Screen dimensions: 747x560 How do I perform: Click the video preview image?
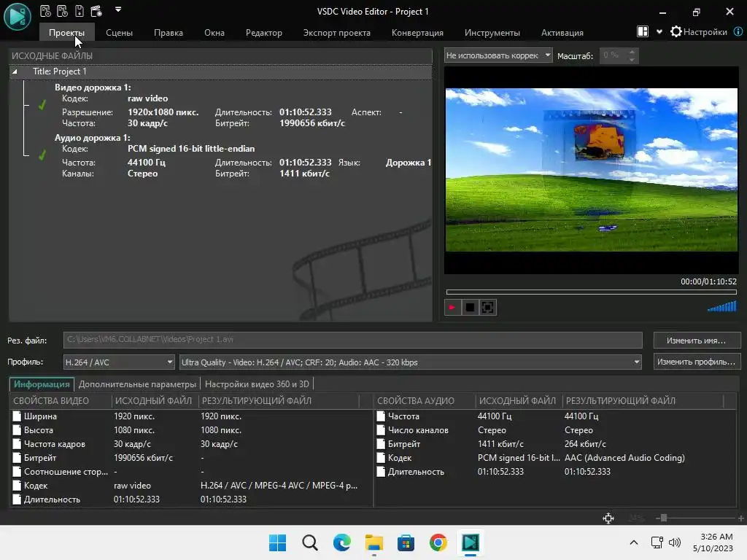591,169
